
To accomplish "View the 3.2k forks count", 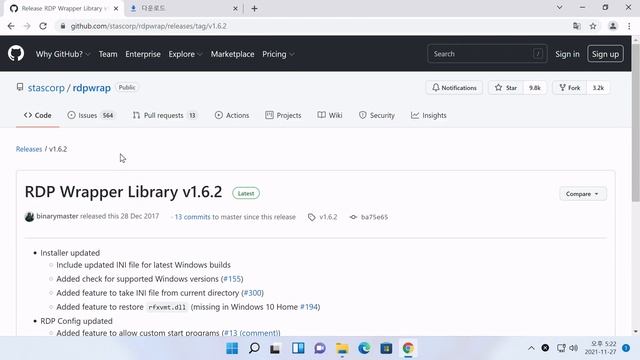I will click(598, 88).
